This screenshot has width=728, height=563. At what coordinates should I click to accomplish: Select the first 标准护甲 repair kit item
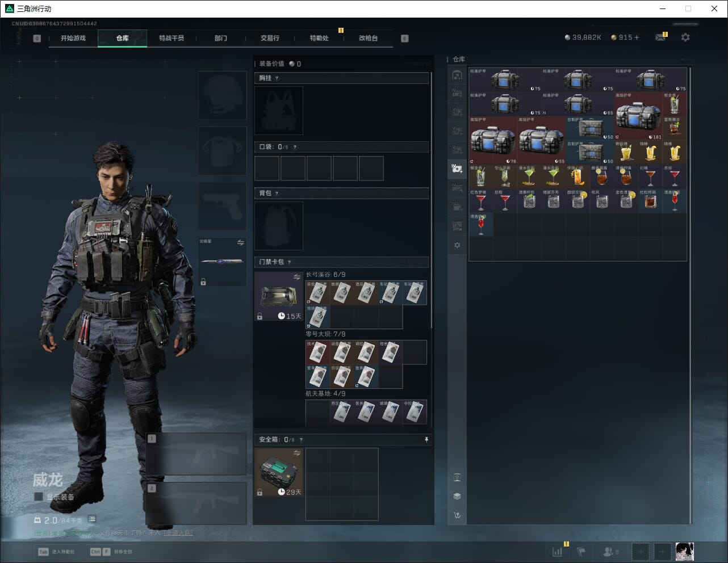(x=505, y=79)
